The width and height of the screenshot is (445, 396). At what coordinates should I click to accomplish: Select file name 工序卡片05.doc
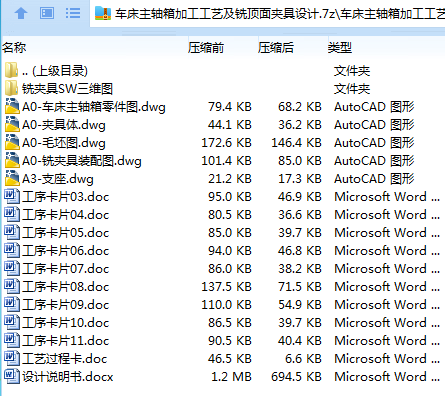(66, 233)
